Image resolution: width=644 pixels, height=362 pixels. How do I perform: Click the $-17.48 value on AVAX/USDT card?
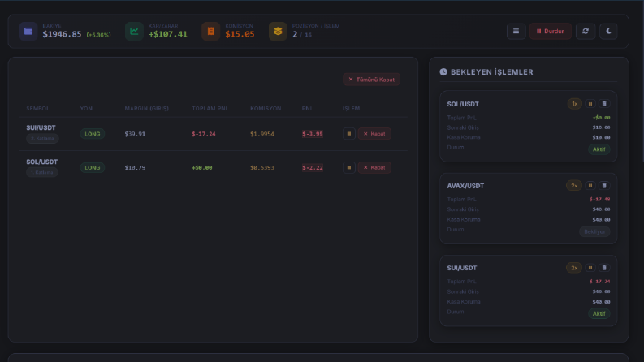tap(599, 199)
